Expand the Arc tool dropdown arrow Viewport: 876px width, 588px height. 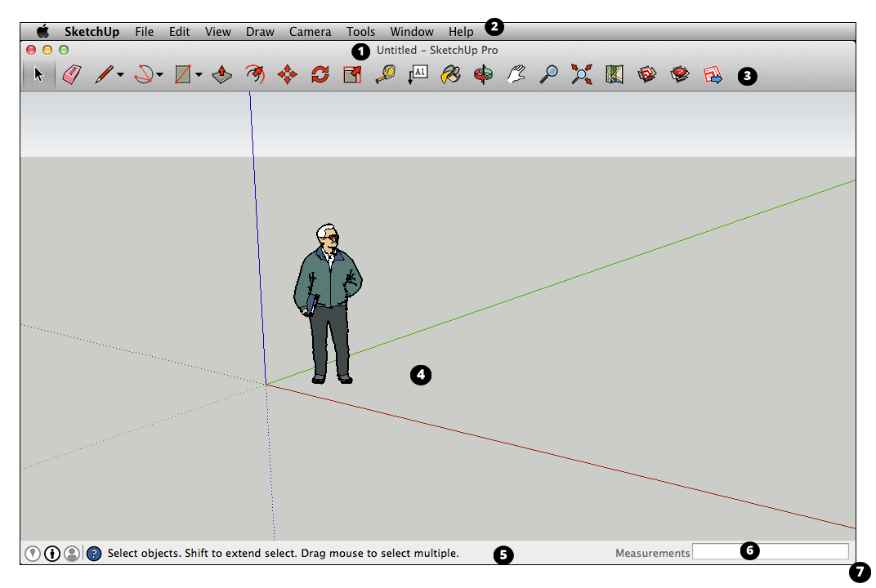(x=159, y=75)
